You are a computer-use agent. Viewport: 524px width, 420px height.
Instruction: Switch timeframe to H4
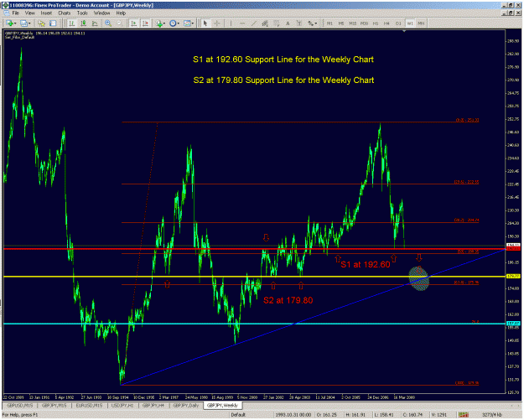point(387,23)
